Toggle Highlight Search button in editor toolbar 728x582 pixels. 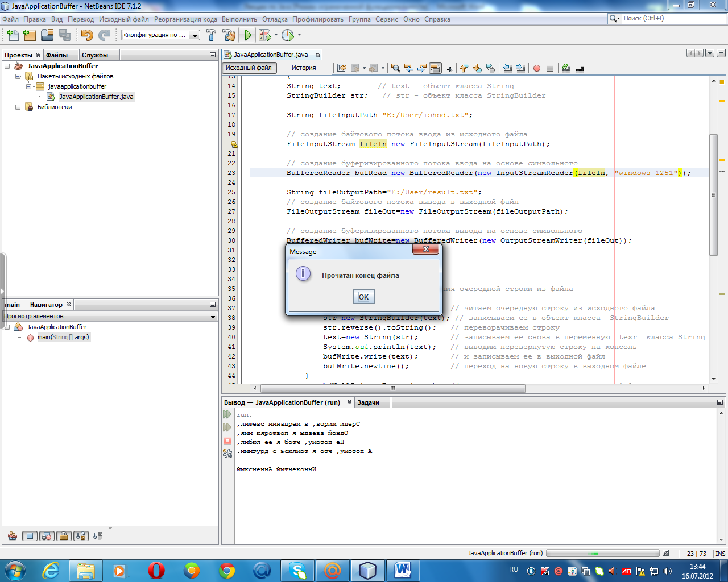pos(435,68)
